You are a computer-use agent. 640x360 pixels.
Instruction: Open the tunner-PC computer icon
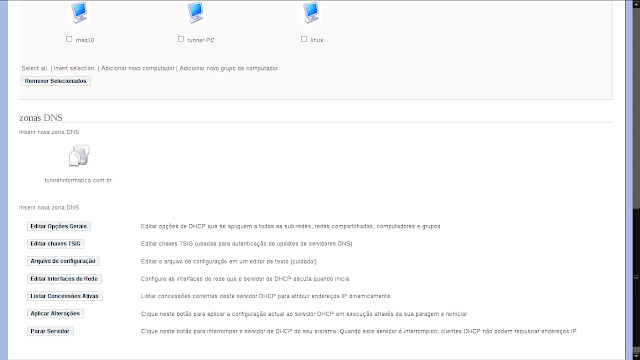(x=195, y=12)
